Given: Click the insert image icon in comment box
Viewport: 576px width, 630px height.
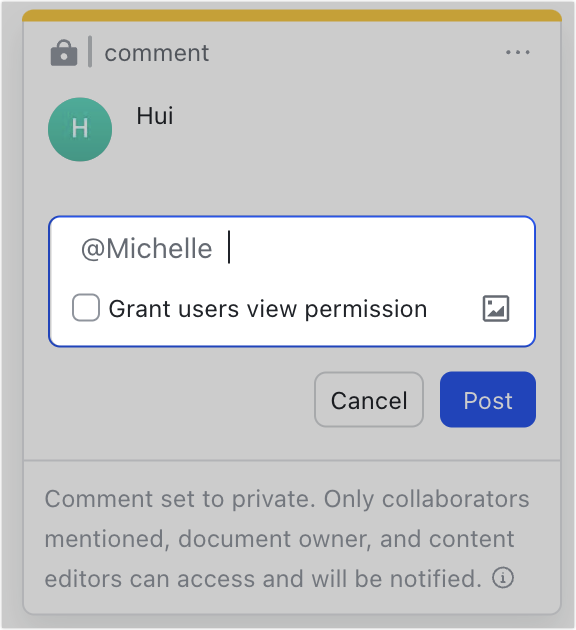Looking at the screenshot, I should click(496, 309).
